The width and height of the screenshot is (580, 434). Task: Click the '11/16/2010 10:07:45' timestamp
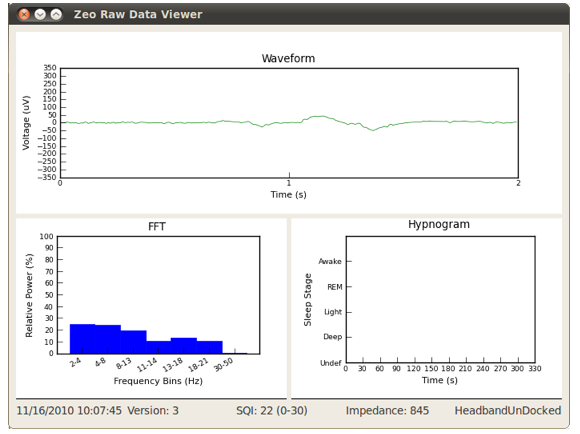pos(69,410)
